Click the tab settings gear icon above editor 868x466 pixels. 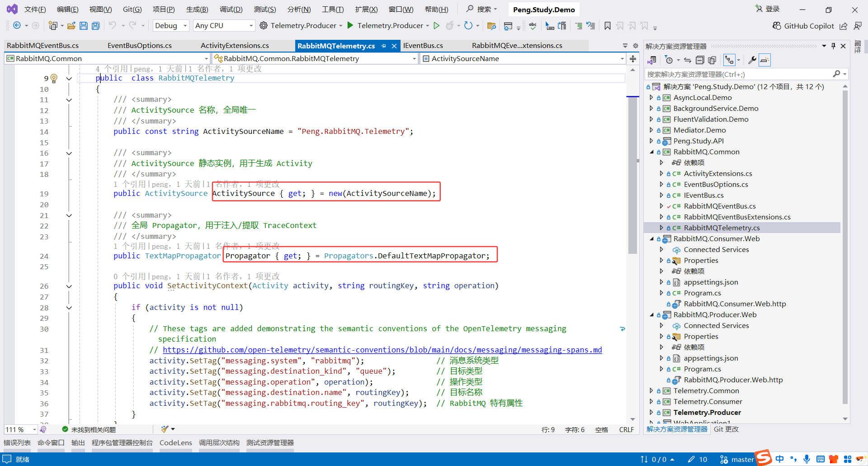[635, 46]
